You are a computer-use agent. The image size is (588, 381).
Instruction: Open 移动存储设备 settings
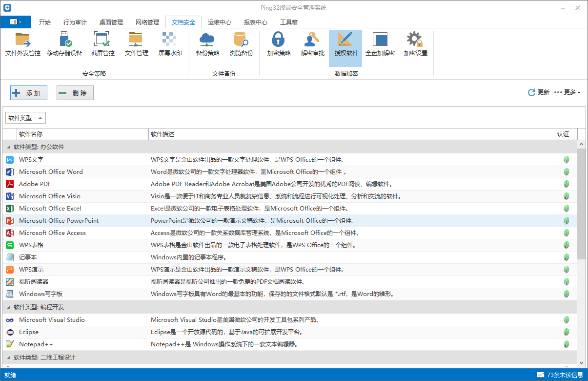pyautogui.click(x=64, y=45)
